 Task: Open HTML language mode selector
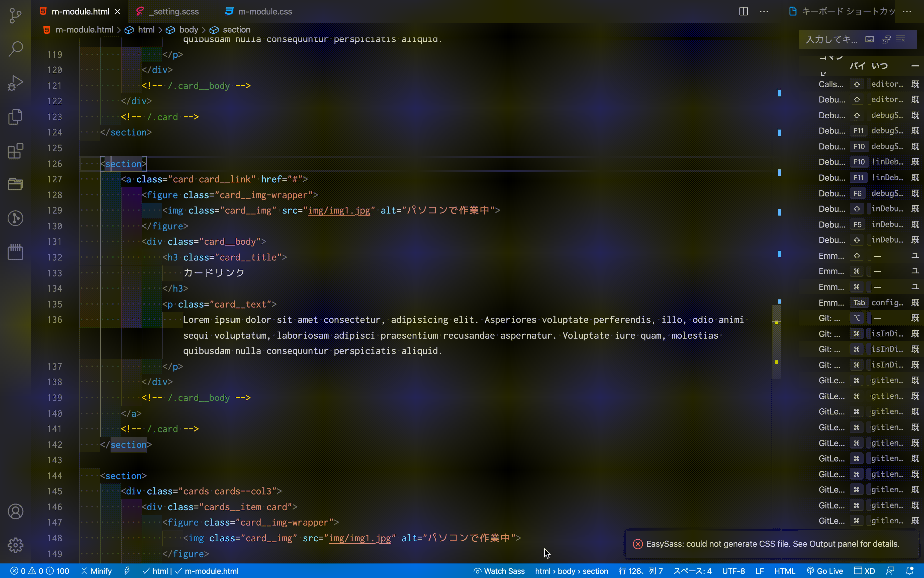click(x=784, y=571)
